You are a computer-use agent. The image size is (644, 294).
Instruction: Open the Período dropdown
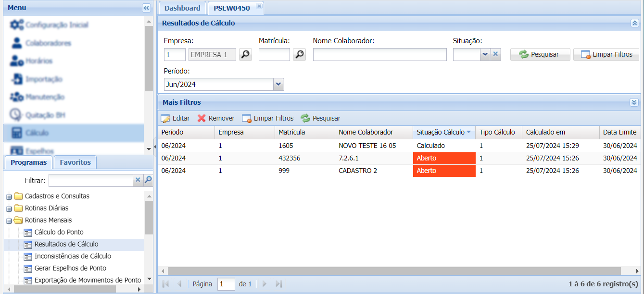278,85
